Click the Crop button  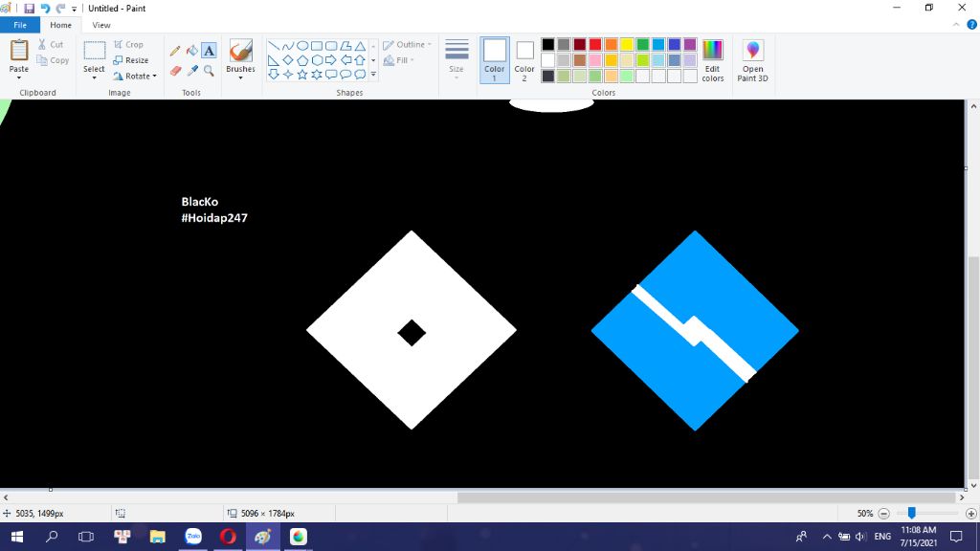coord(129,44)
